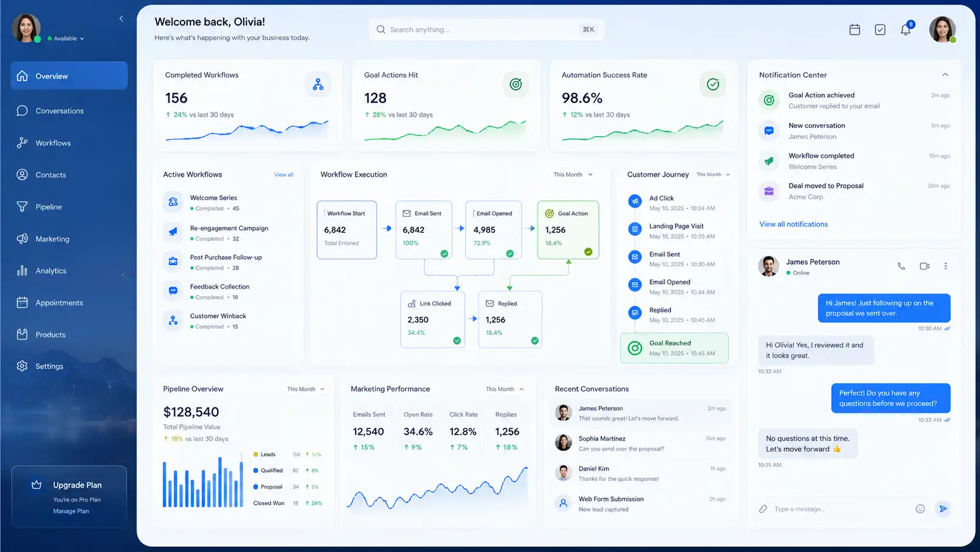The image size is (980, 552).
Task: Open chat more options menu
Action: click(945, 266)
